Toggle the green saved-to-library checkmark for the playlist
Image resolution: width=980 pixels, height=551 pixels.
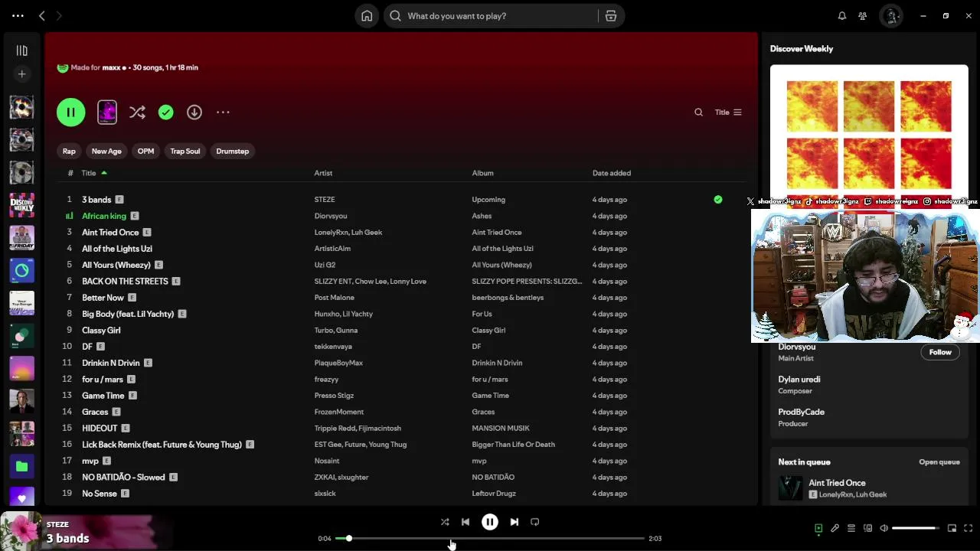point(165,112)
